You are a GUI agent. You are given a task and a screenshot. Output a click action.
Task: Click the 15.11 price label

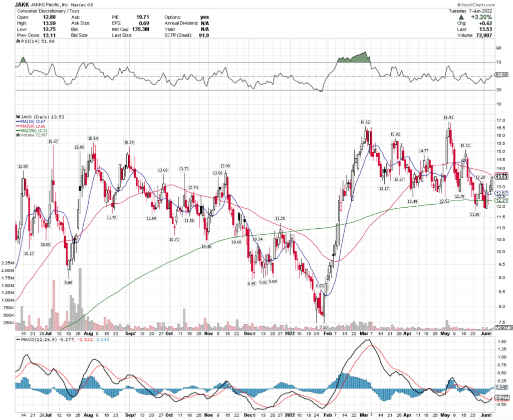(465, 146)
